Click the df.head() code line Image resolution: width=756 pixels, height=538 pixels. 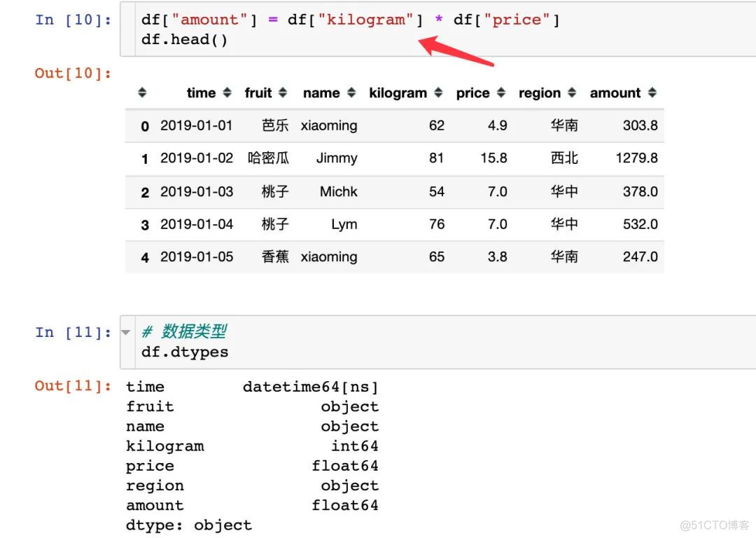184,39
